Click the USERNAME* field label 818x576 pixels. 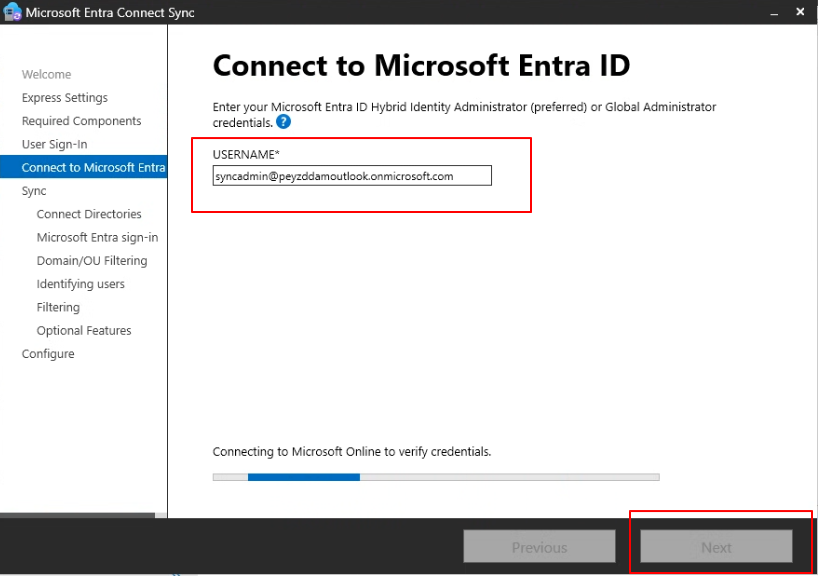(246, 154)
